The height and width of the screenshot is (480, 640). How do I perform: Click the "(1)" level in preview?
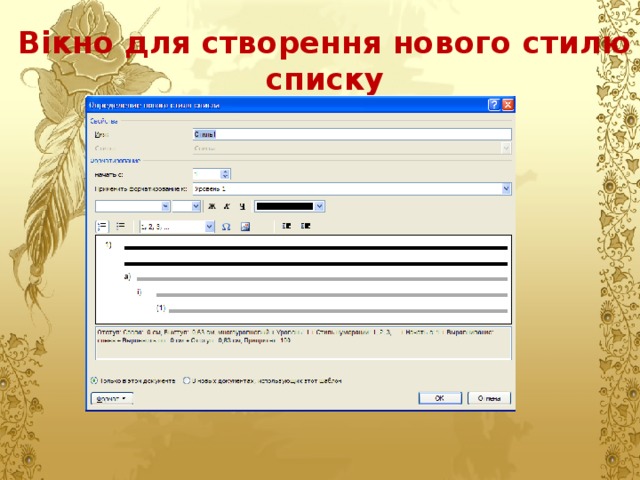pos(161,308)
